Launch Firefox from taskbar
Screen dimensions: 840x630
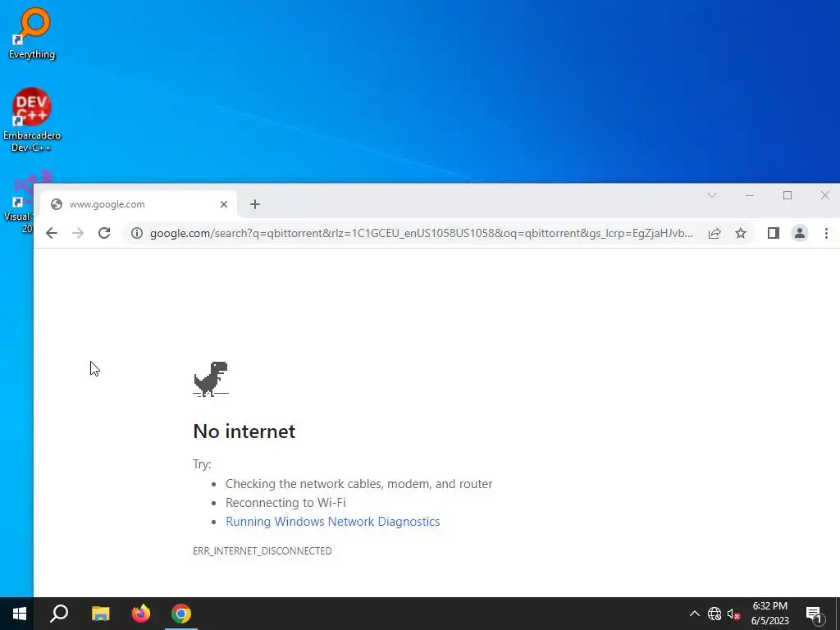[x=141, y=614]
